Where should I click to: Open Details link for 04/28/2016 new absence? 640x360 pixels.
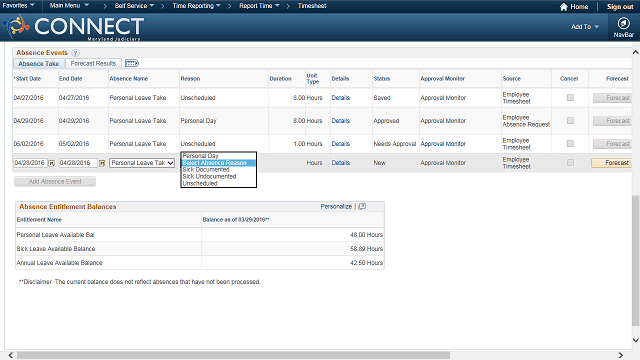tap(340, 162)
